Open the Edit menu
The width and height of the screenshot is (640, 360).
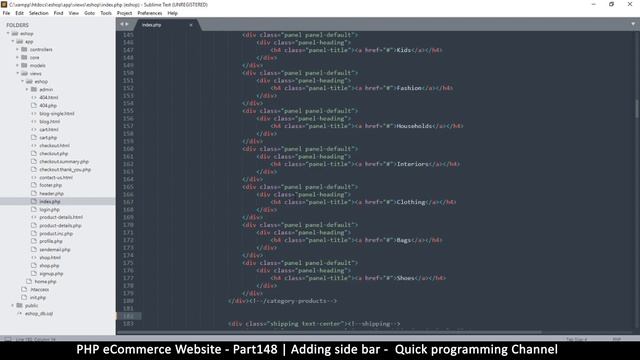[19, 13]
